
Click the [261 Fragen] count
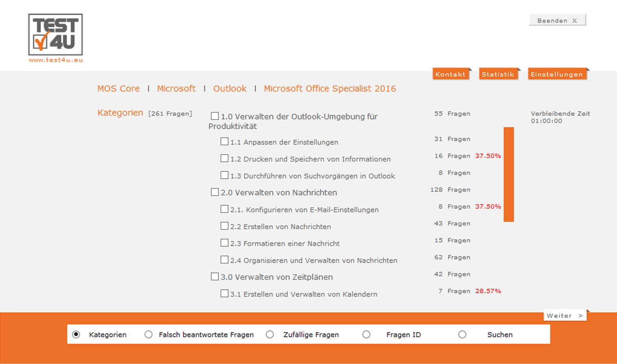(x=170, y=114)
